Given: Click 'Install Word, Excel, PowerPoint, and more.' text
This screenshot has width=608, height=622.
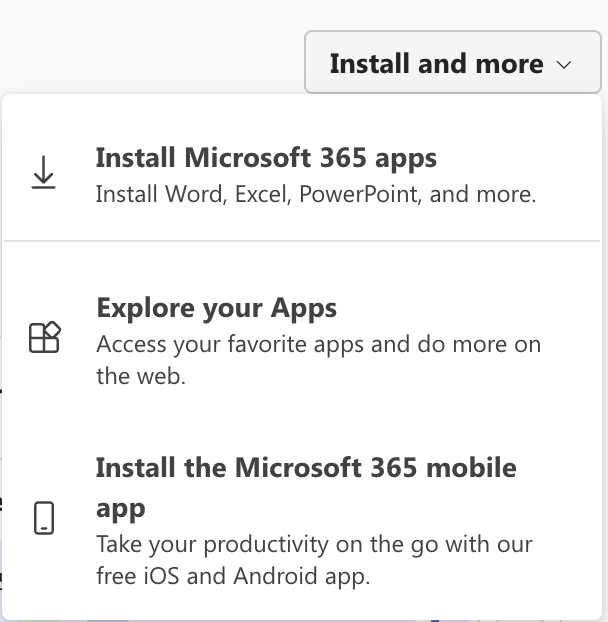Looking at the screenshot, I should pos(316,194).
